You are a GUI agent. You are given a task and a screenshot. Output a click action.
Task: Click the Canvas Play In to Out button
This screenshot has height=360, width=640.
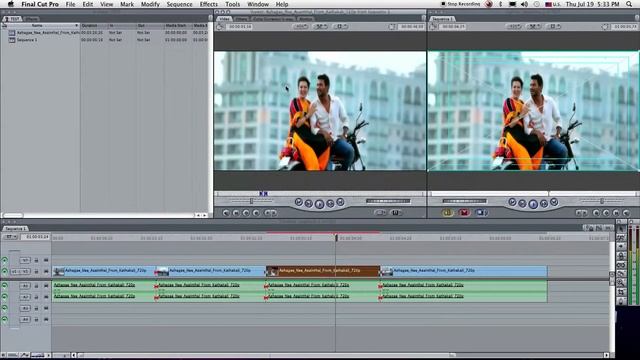pyautogui.click(x=522, y=203)
